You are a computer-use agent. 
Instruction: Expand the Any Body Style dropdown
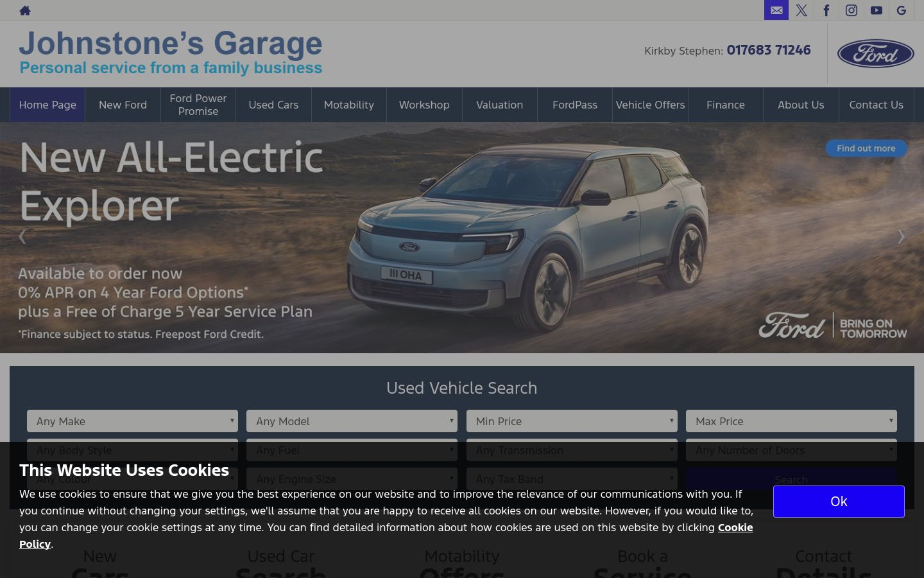(132, 450)
